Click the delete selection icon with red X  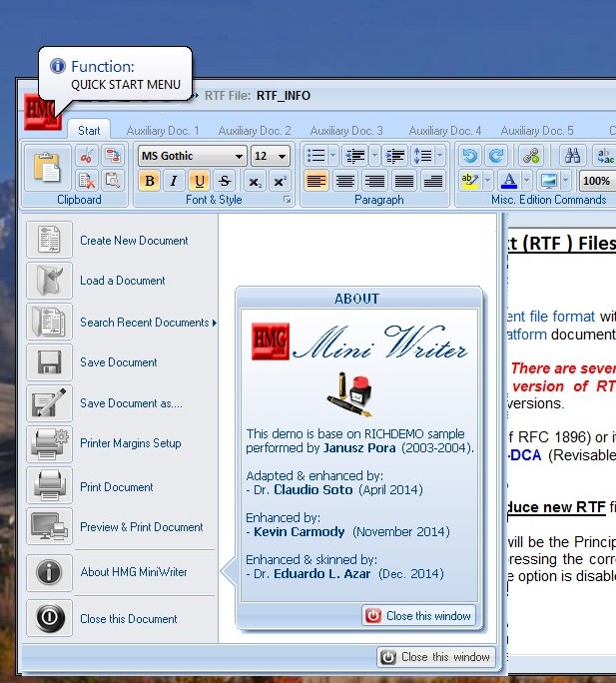87,181
